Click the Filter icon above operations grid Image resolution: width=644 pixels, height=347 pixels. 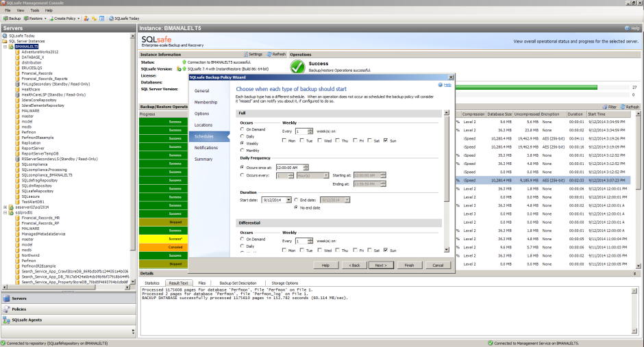coord(605,107)
